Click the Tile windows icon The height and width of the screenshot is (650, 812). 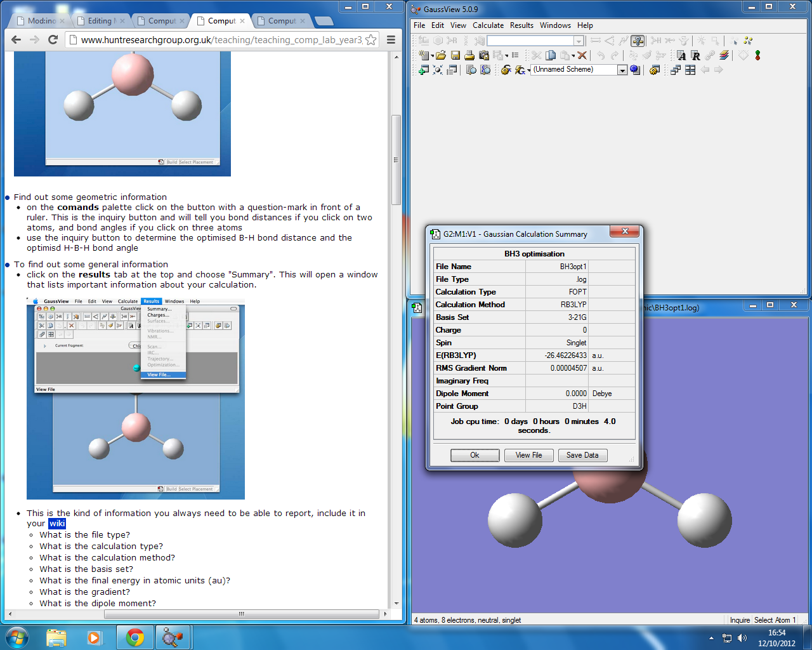coord(690,70)
